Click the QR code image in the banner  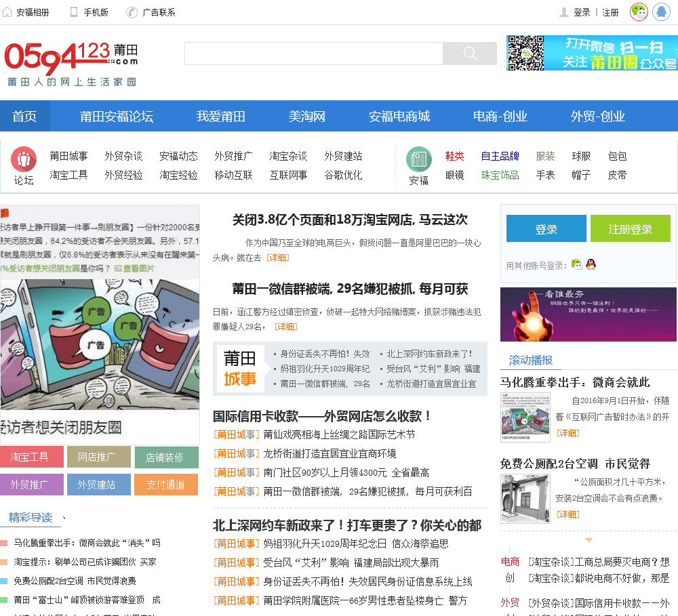[x=525, y=53]
